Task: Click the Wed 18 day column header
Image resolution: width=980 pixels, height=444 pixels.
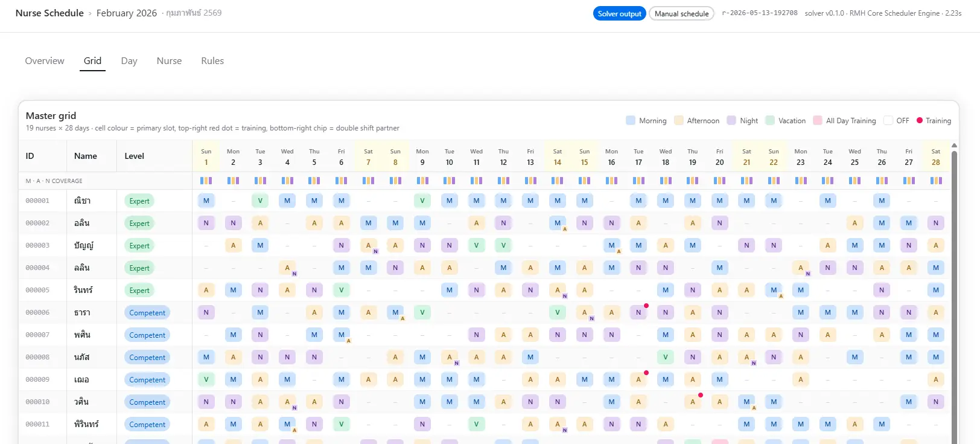Action: click(666, 156)
